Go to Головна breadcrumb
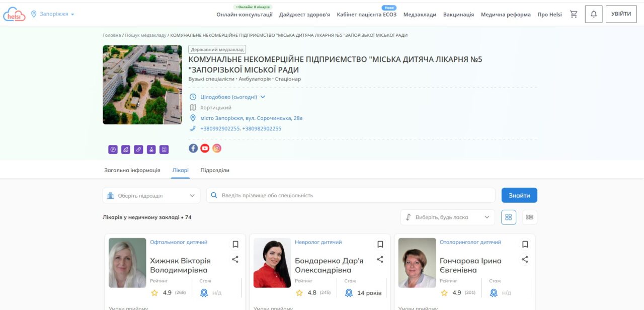This screenshot has height=310, width=644. coord(112,35)
